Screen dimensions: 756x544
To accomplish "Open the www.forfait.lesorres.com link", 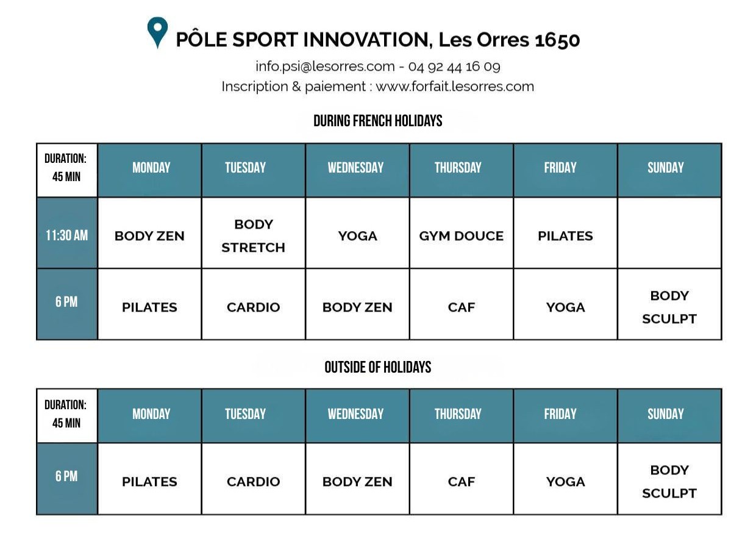I will pyautogui.click(x=455, y=87).
